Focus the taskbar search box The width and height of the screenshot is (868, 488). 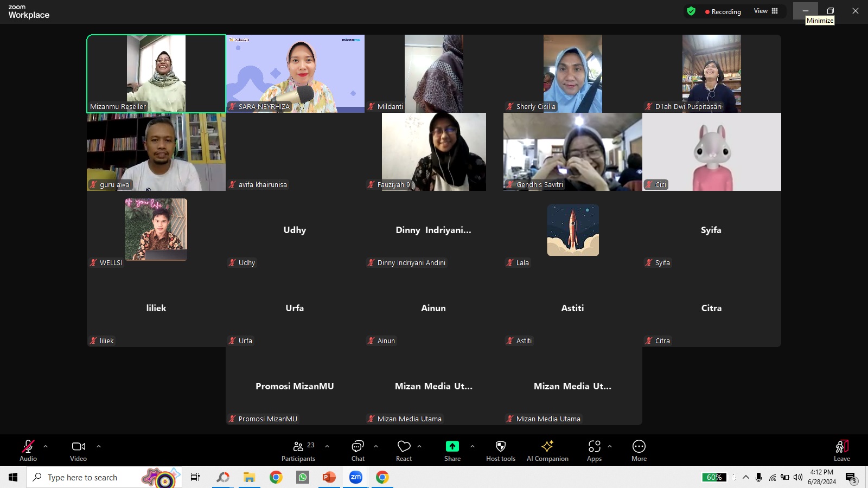pyautogui.click(x=104, y=477)
